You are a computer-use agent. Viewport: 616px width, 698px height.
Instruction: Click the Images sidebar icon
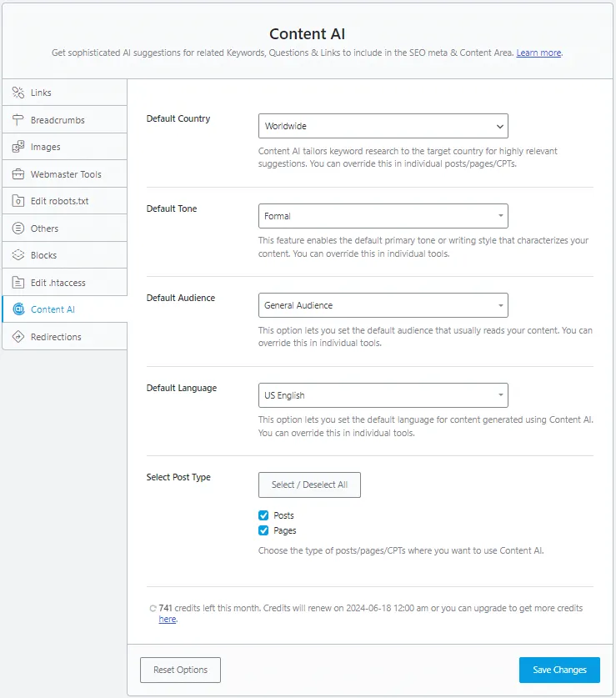pos(18,147)
